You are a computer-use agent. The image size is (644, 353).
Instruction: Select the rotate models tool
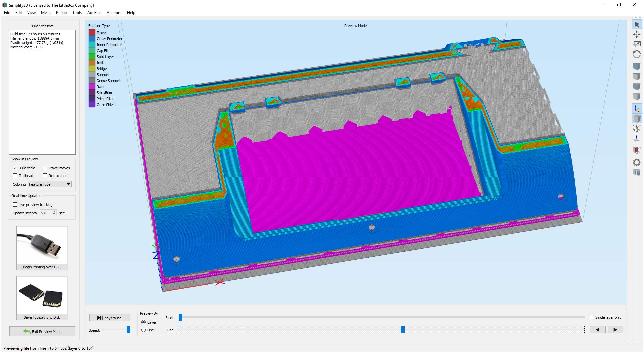pos(637,54)
